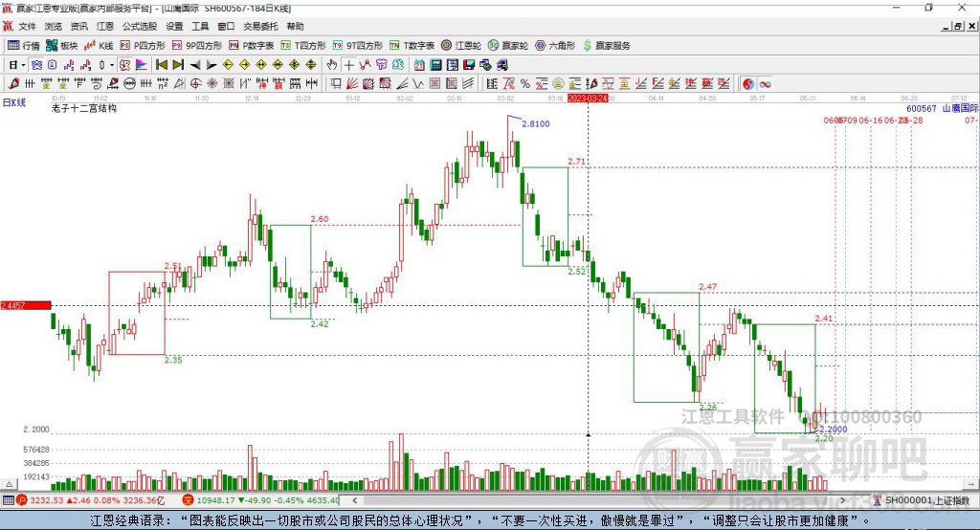Toggle the yin-yang indicator icon

(x=748, y=84)
